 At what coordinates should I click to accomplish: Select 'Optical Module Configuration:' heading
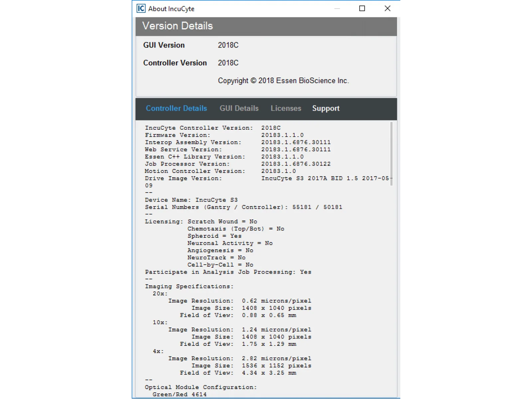pyautogui.click(x=201, y=387)
